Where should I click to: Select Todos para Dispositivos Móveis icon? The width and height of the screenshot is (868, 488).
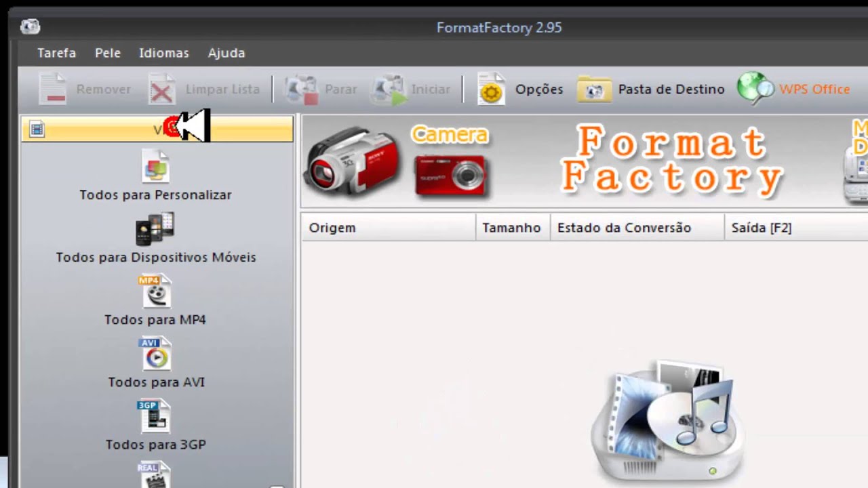coord(155,229)
